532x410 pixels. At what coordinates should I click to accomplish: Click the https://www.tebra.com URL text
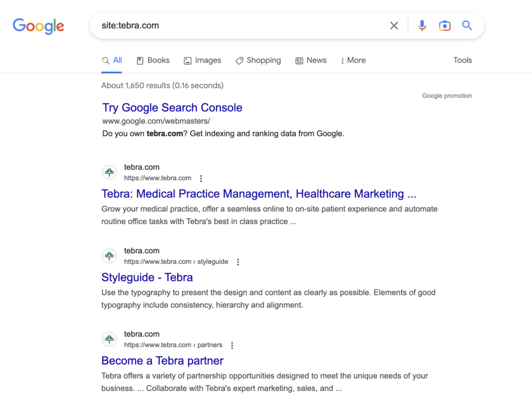157,178
